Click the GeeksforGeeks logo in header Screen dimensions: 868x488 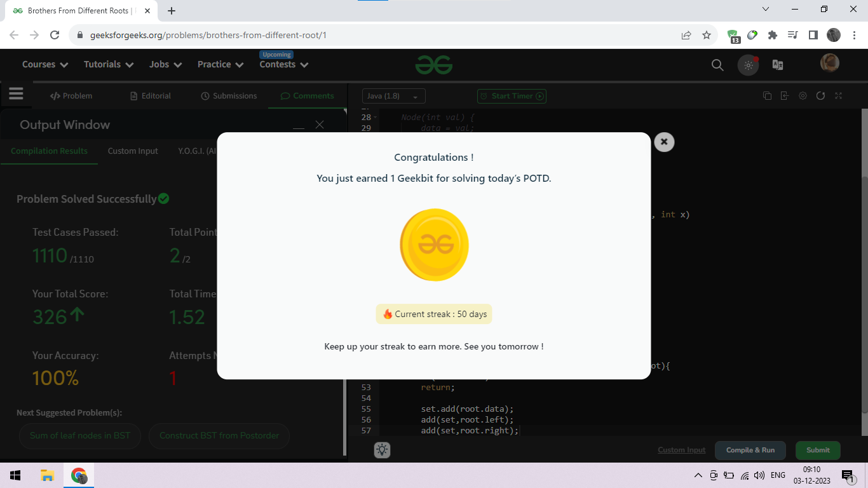[x=434, y=64]
